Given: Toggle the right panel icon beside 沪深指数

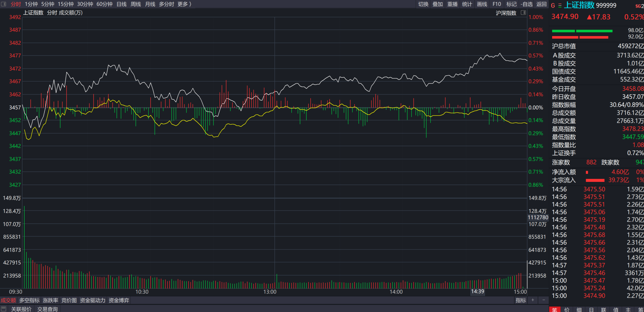Looking at the screenshot, I should (x=523, y=13).
